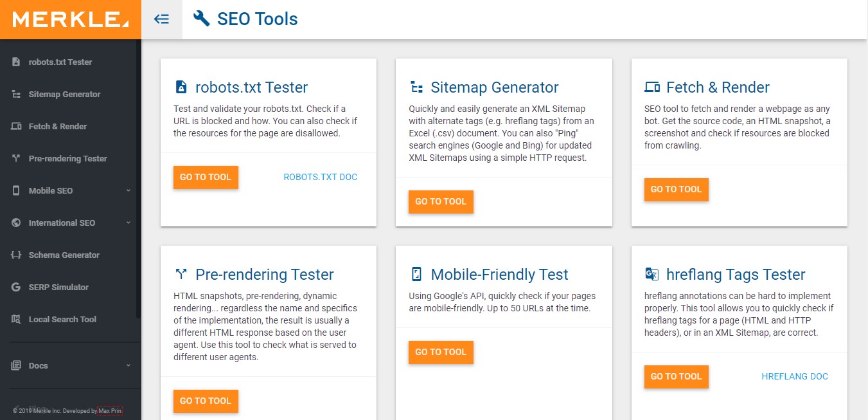Open Schema Generator from sidebar
The height and width of the screenshot is (420, 868).
click(64, 255)
